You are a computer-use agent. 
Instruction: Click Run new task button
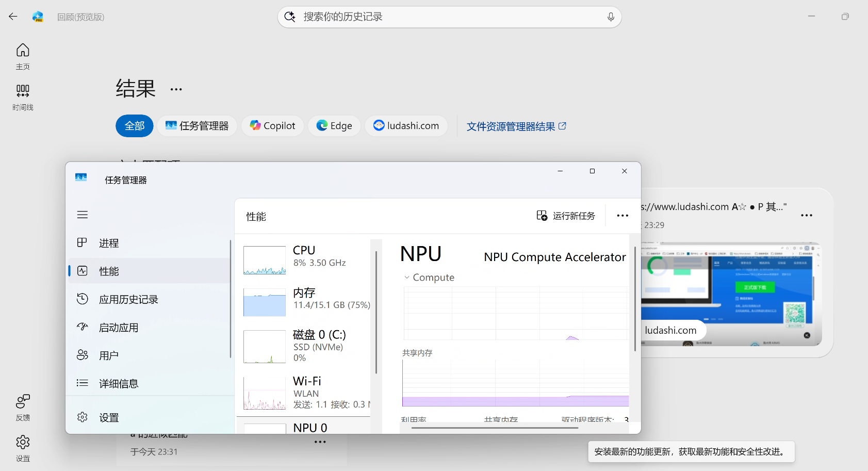coord(566,216)
